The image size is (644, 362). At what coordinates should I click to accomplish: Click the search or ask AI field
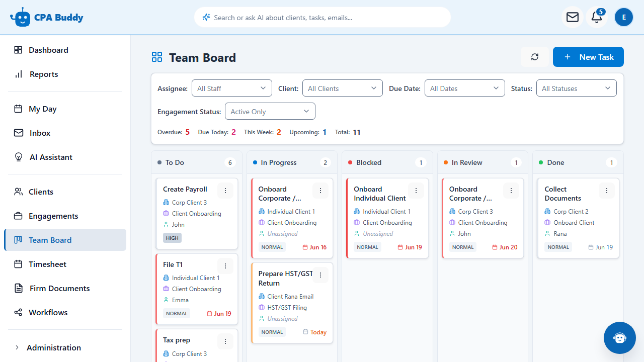[x=323, y=17]
